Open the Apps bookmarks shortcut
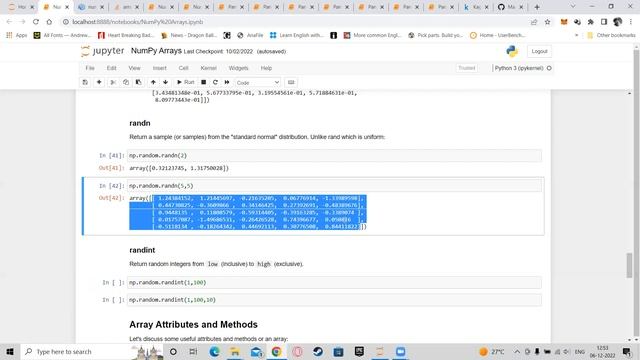640x360 pixels. (17, 36)
